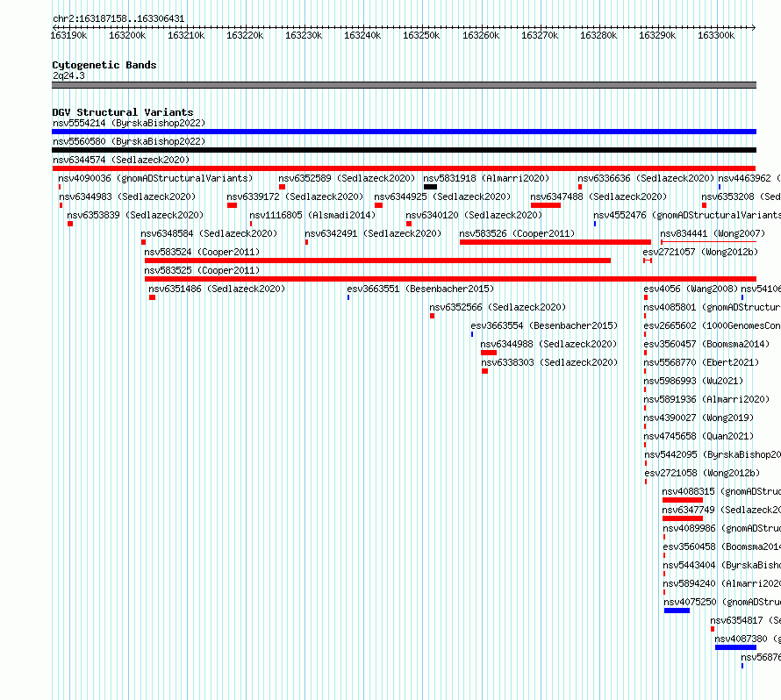This screenshot has height=700, width=781.
Task: Select nsv6344983 (Sedlazeck2020) label
Action: pyautogui.click(x=127, y=196)
